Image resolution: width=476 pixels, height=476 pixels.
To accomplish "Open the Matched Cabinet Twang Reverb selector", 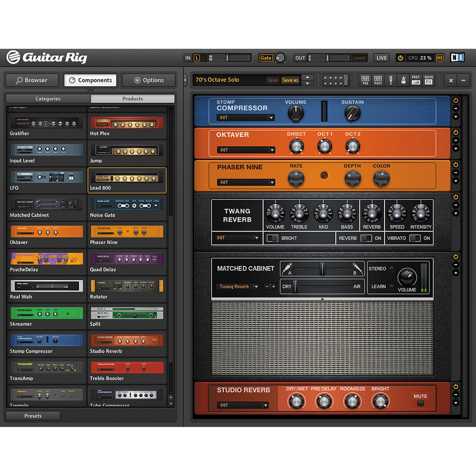I will click(237, 287).
